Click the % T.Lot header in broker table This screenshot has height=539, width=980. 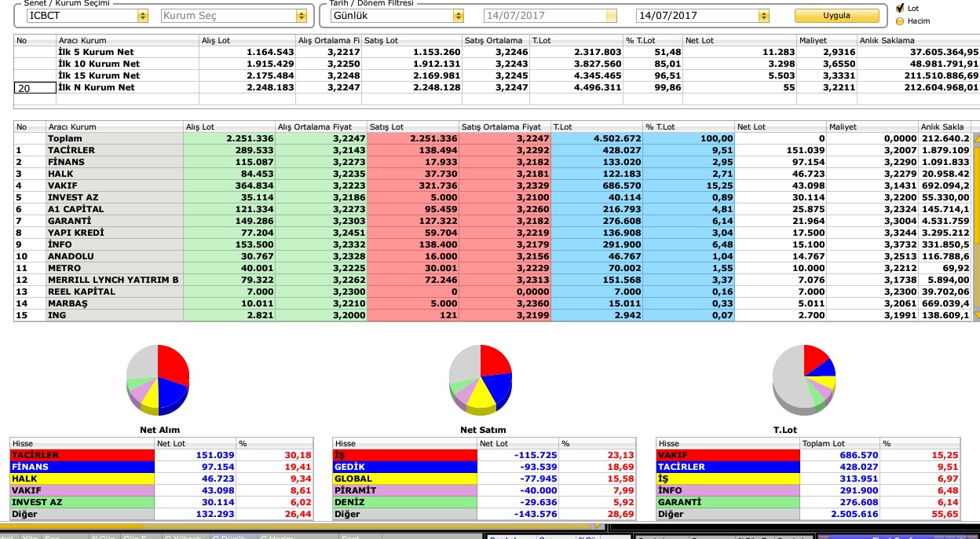coord(689,126)
